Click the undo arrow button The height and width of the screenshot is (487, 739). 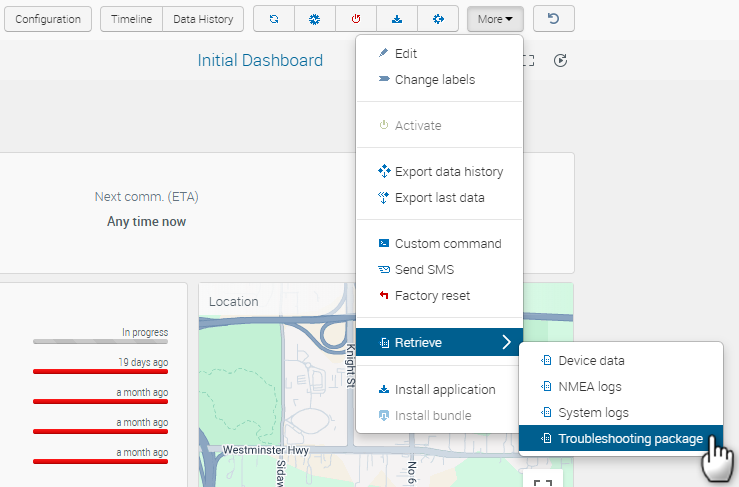click(x=553, y=19)
